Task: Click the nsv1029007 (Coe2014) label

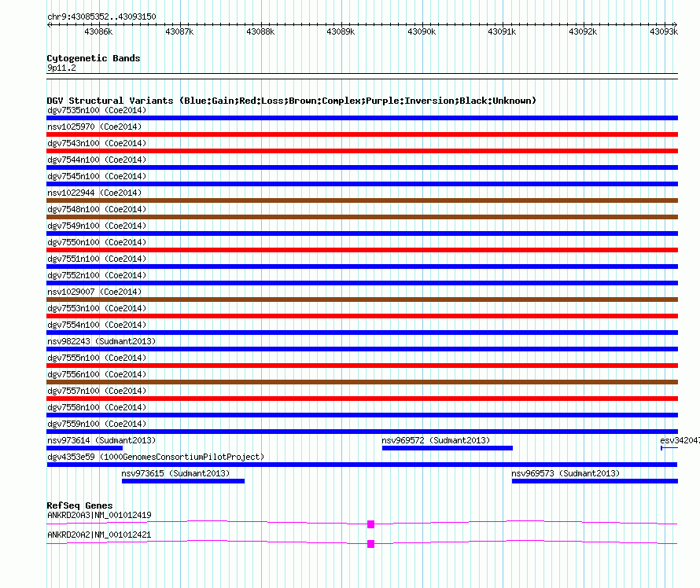Action: 94,292
